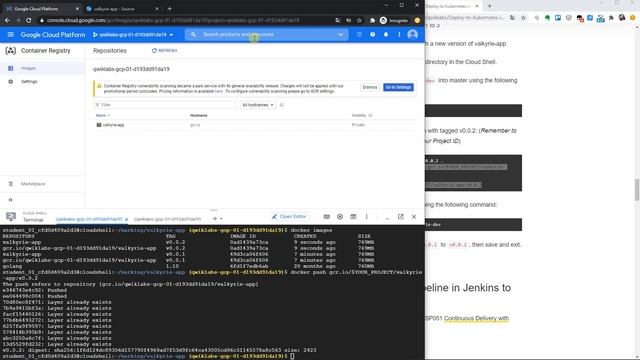Close the first Cloud Shell terminal tab
This screenshot has width=640, height=360.
click(127, 220)
